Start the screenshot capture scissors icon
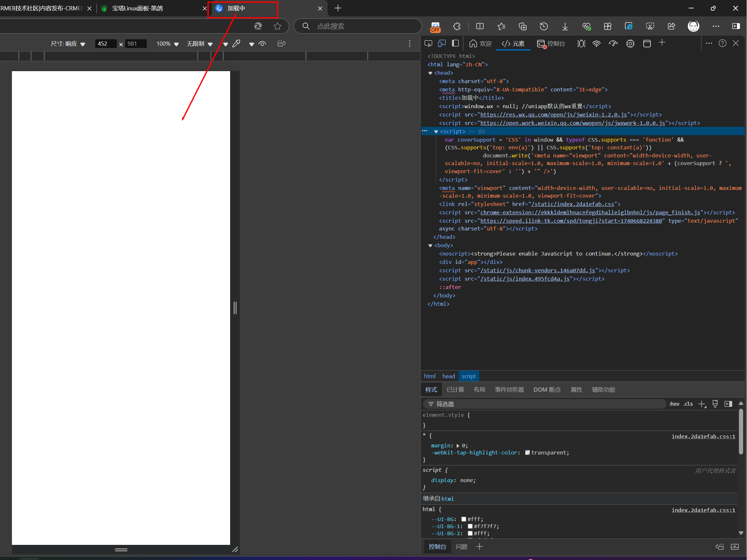Viewport: 747px width, 560px height. (650, 26)
